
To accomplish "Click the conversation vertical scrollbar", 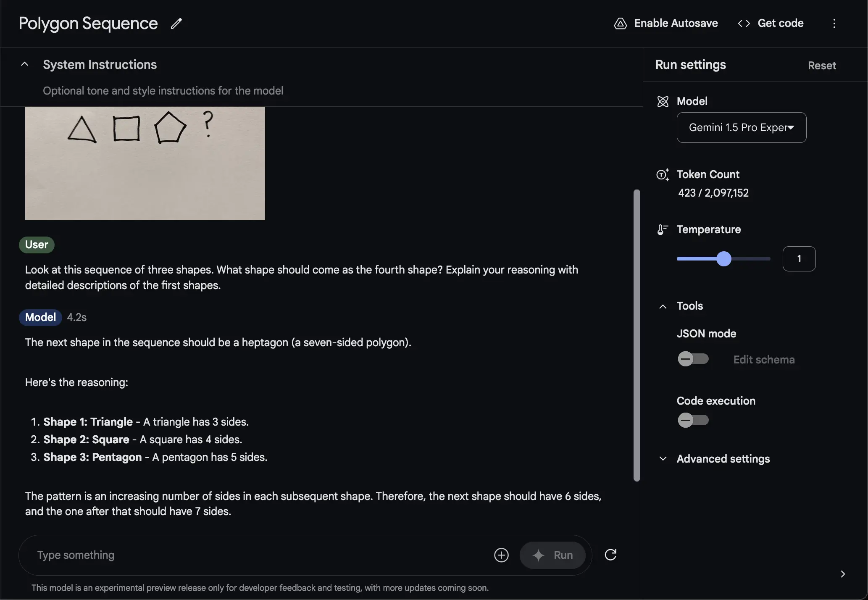I will (637, 335).
